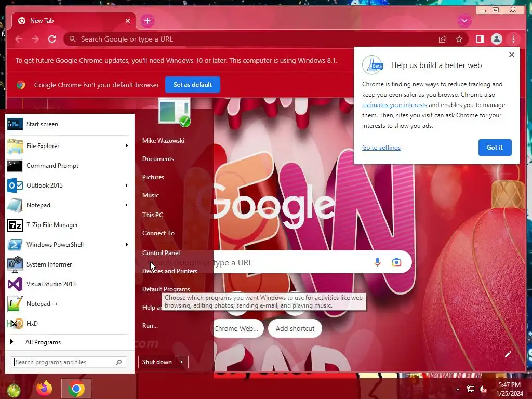Screen dimensions: 532x399
Task: Expand Windows PowerShell jump list arrow
Action: tap(127, 245)
